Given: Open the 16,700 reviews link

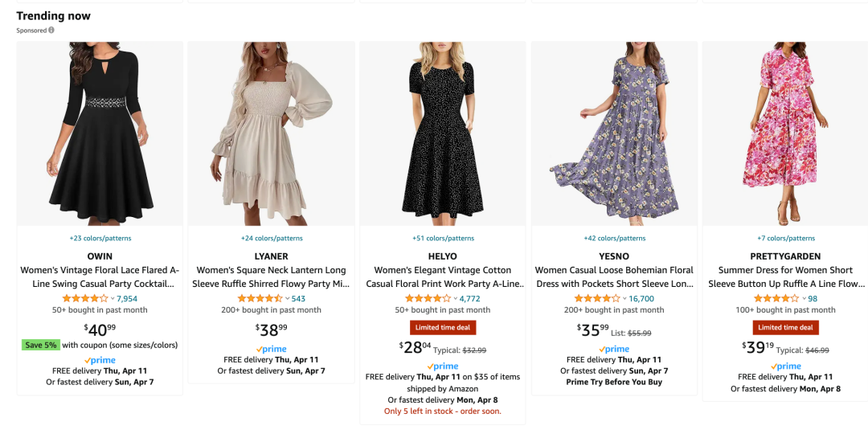Looking at the screenshot, I should tap(641, 299).
